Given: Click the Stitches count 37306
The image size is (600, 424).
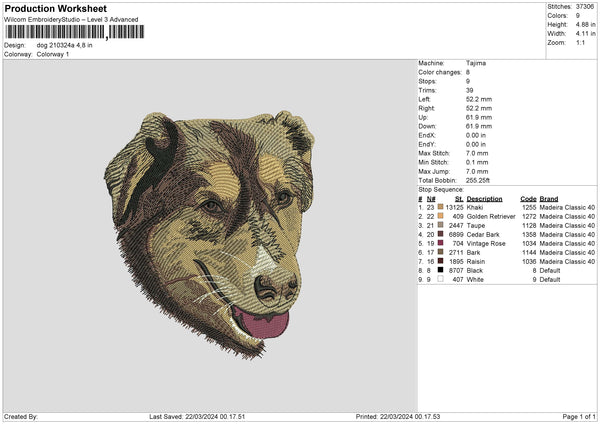Looking at the screenshot, I should tap(585, 7).
